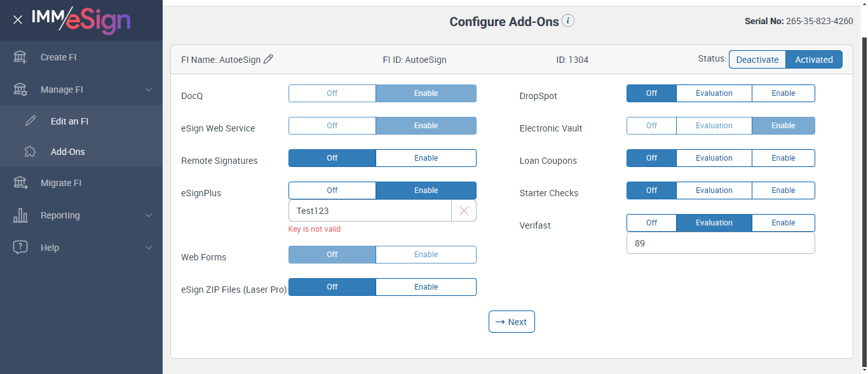868x374 pixels.
Task: Click the Create FI bank icon
Action: [x=20, y=57]
